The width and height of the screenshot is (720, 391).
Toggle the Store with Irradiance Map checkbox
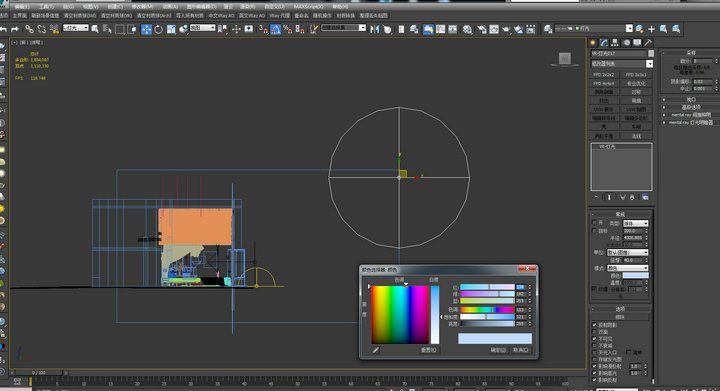[594, 359]
